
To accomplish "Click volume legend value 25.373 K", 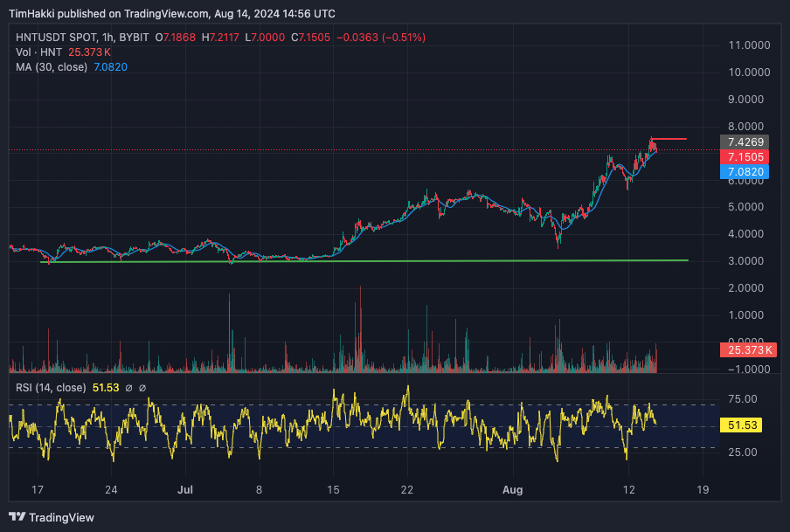I will point(89,52).
